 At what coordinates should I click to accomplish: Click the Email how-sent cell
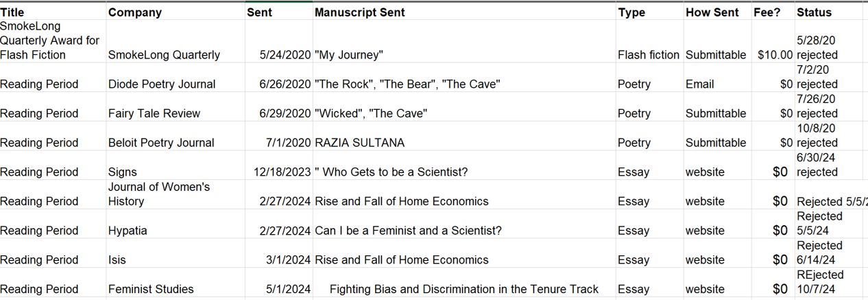pos(717,78)
